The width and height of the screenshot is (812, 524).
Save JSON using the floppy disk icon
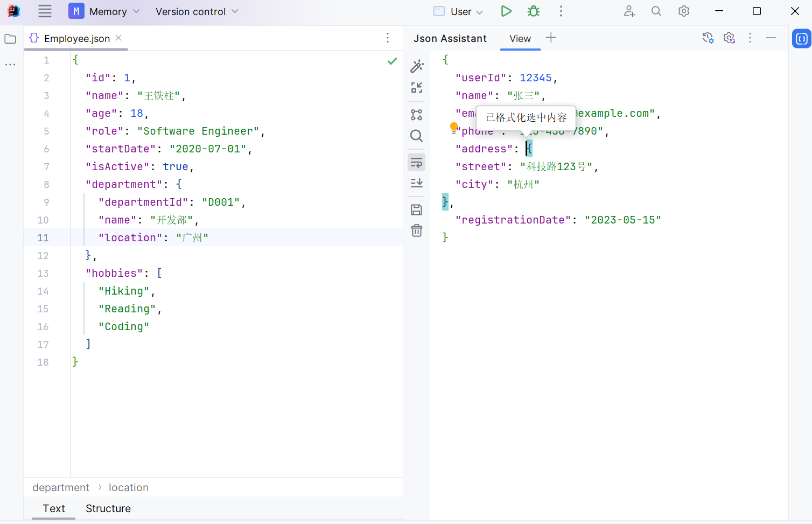[x=417, y=210]
